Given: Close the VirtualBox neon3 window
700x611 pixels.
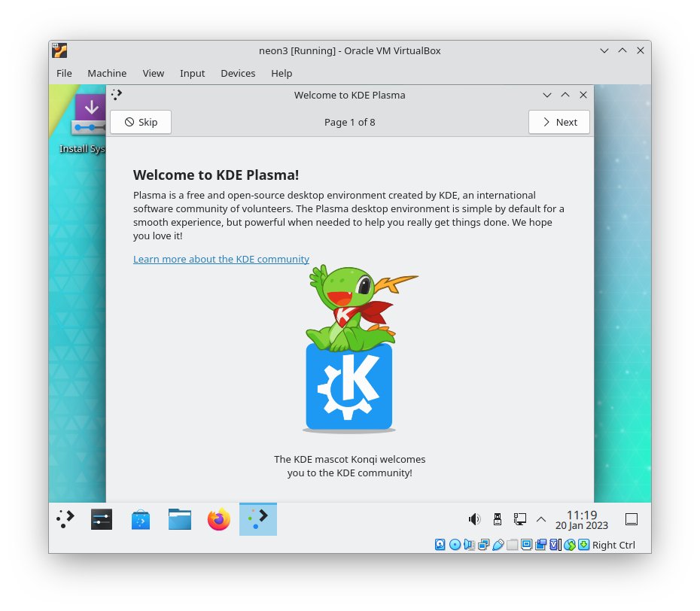Looking at the screenshot, I should pyautogui.click(x=641, y=50).
